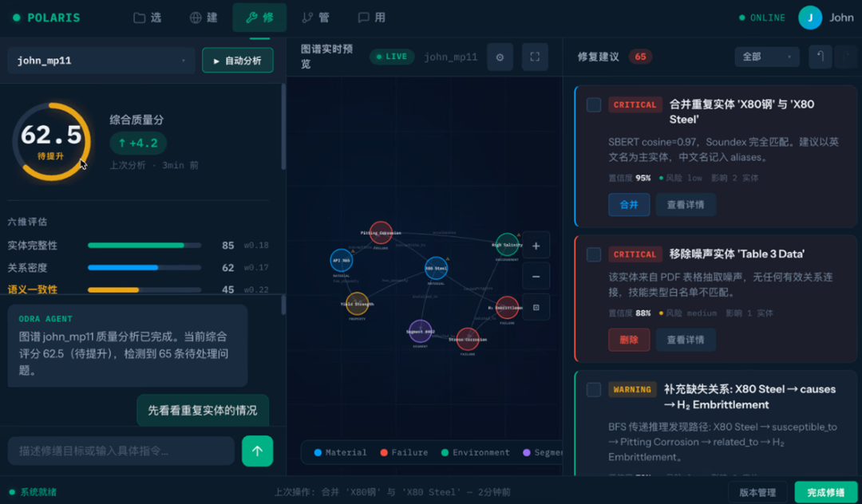This screenshot has height=504, width=862.
Task: Click warning marker on High Salinity node
Action: 519,235
